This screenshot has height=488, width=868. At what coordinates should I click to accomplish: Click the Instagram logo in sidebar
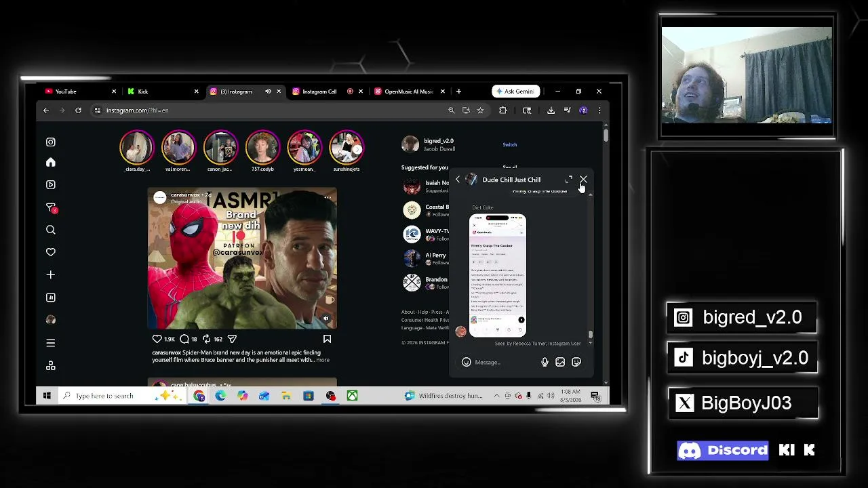click(x=50, y=142)
